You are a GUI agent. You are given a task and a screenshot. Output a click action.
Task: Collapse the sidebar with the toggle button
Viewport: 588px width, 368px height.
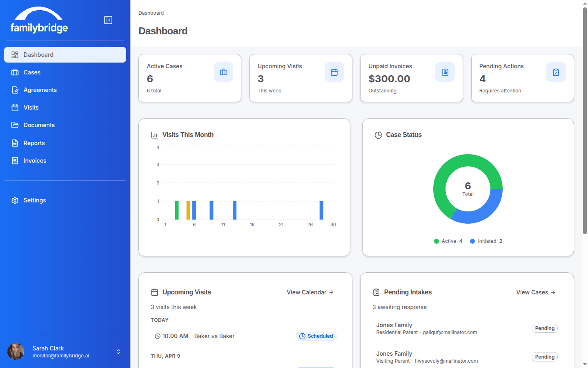point(108,20)
